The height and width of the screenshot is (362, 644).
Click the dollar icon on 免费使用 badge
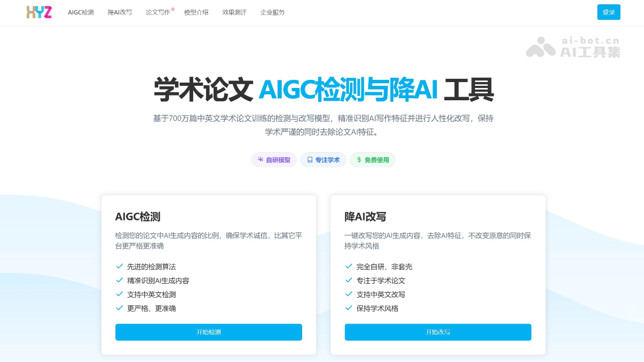click(359, 160)
